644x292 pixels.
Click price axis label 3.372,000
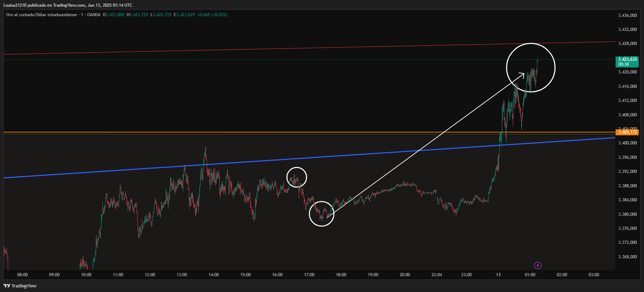point(628,242)
